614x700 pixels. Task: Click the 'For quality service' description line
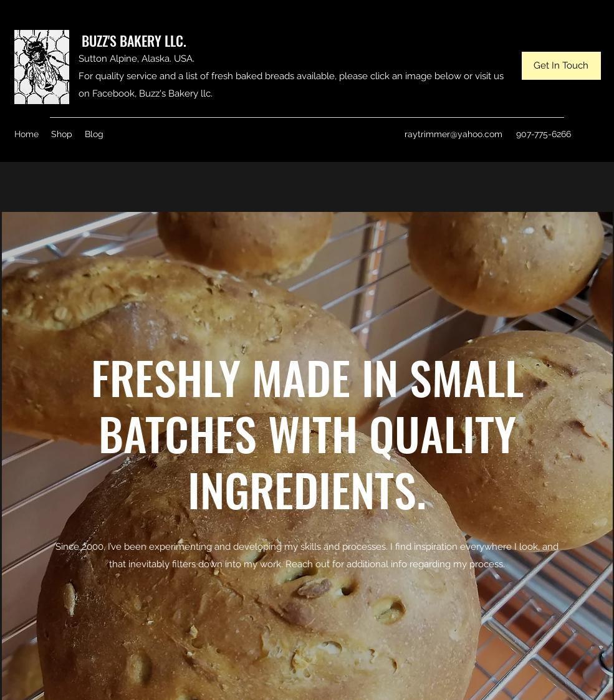(x=290, y=76)
